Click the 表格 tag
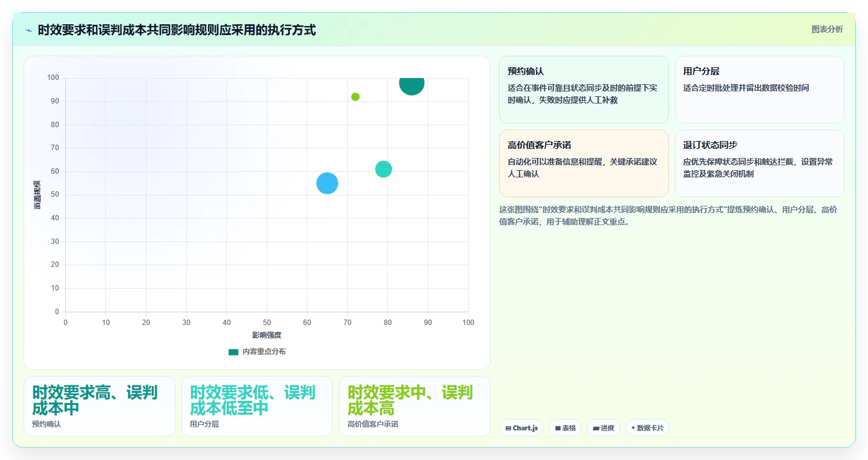Viewport: 868px width, 460px height. (565, 428)
